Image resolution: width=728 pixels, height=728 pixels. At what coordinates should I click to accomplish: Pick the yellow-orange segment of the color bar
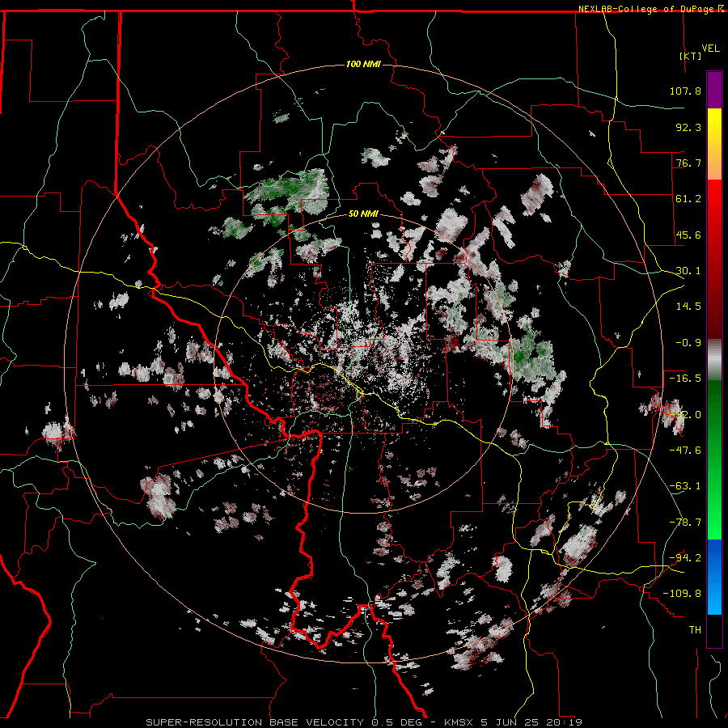(714, 144)
